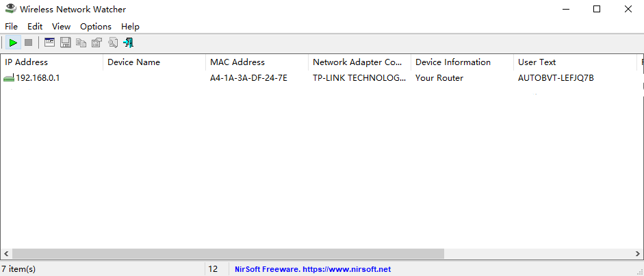644x276 pixels.
Task: Open the Options menu
Action: click(96, 27)
